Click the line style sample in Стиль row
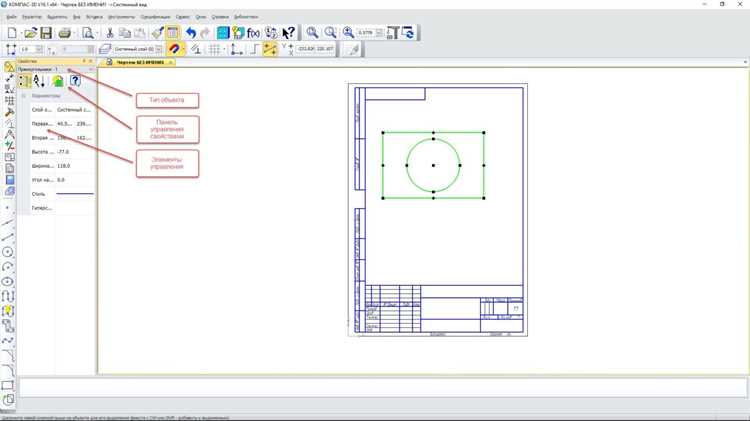The image size is (750, 421). [x=75, y=194]
